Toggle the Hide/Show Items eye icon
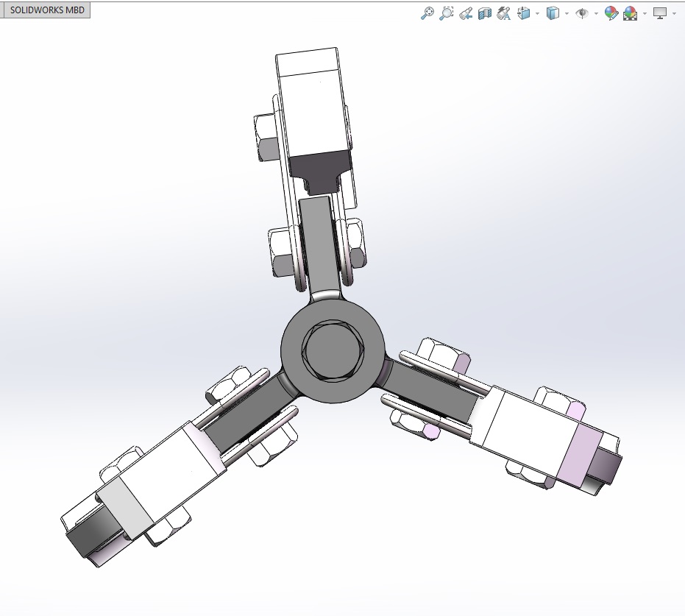The height and width of the screenshot is (616, 685). tap(582, 13)
